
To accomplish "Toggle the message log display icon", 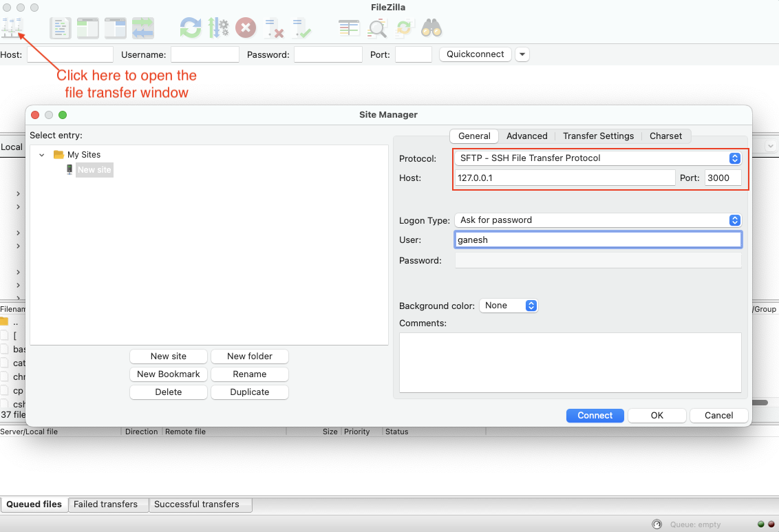I will point(60,28).
